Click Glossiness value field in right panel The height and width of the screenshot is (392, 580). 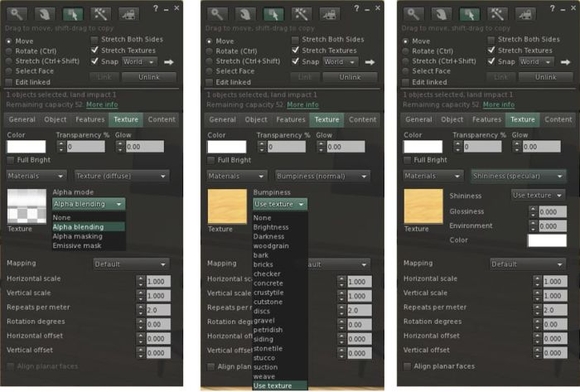(553, 212)
